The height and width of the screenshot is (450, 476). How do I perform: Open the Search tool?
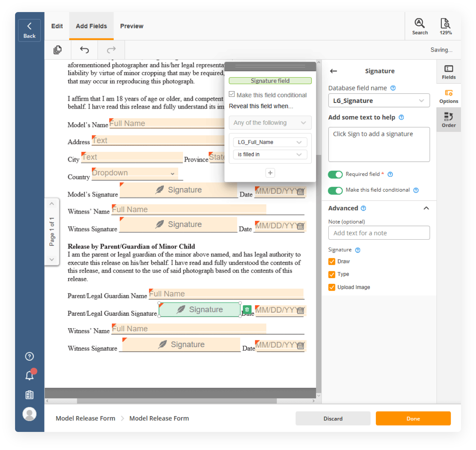[420, 26]
